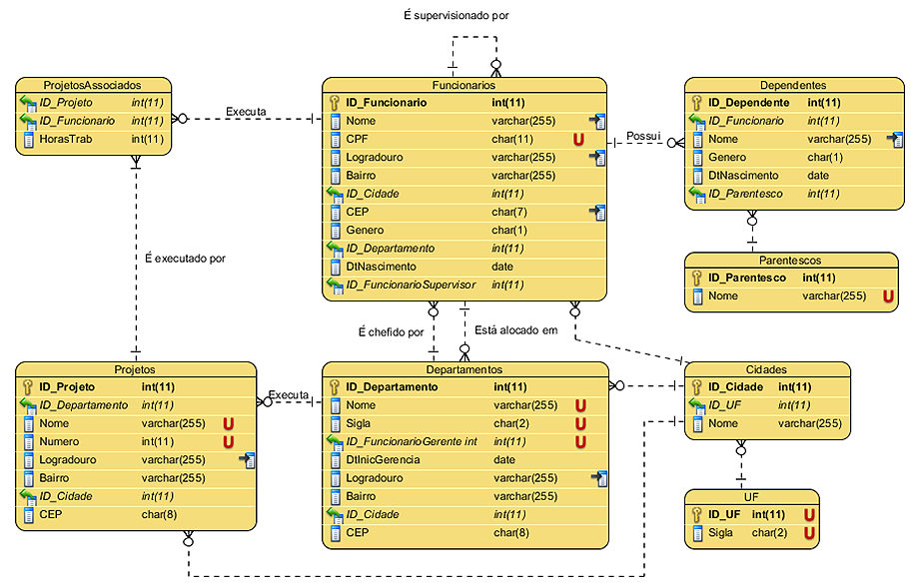This screenshot has height=588, width=911.
Task: Click the Cidades table header
Action: 766,369
